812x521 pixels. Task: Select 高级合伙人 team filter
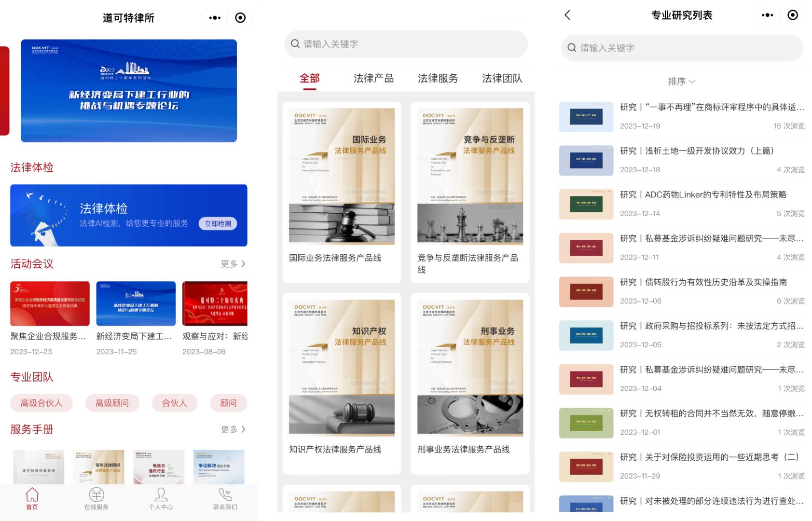tap(41, 403)
